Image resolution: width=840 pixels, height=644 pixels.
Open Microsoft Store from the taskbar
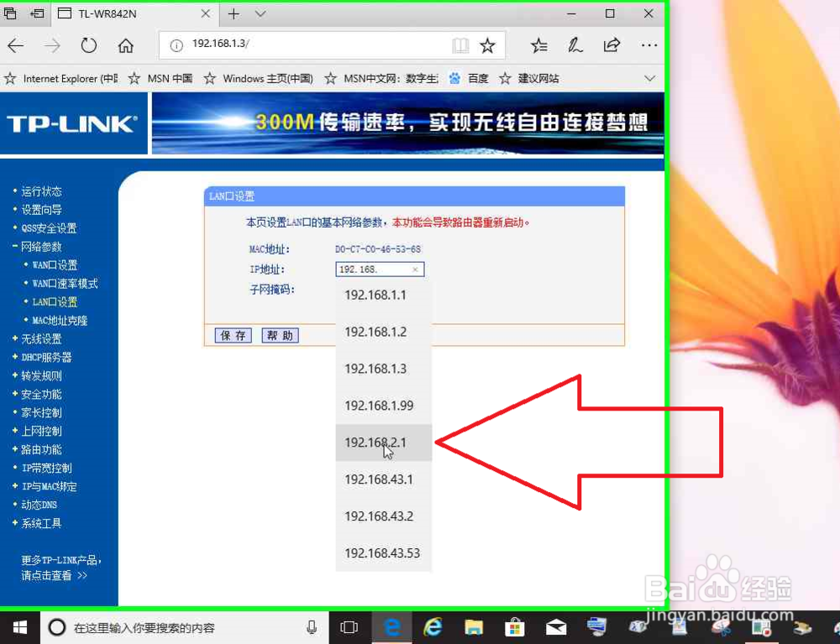pyautogui.click(x=514, y=627)
